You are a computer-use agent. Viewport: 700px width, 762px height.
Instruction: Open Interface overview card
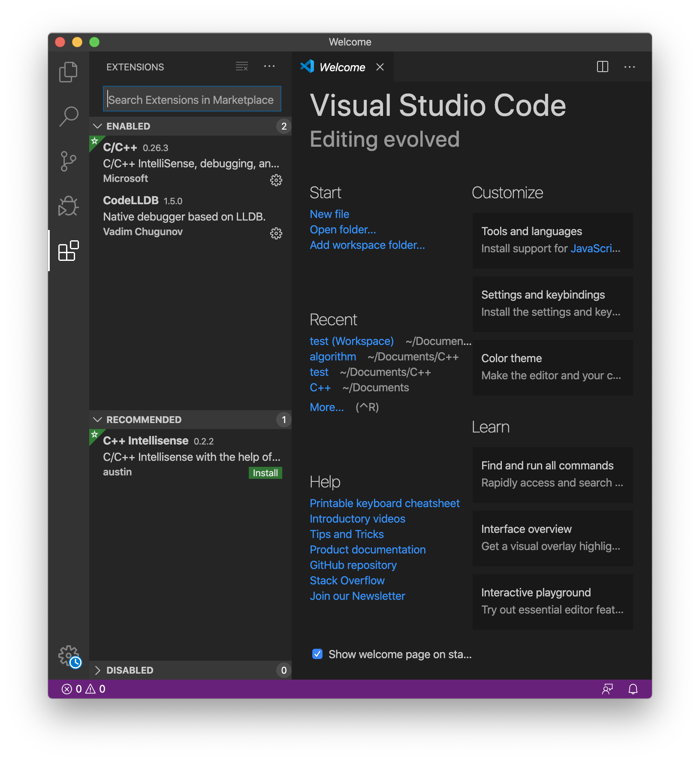[552, 538]
